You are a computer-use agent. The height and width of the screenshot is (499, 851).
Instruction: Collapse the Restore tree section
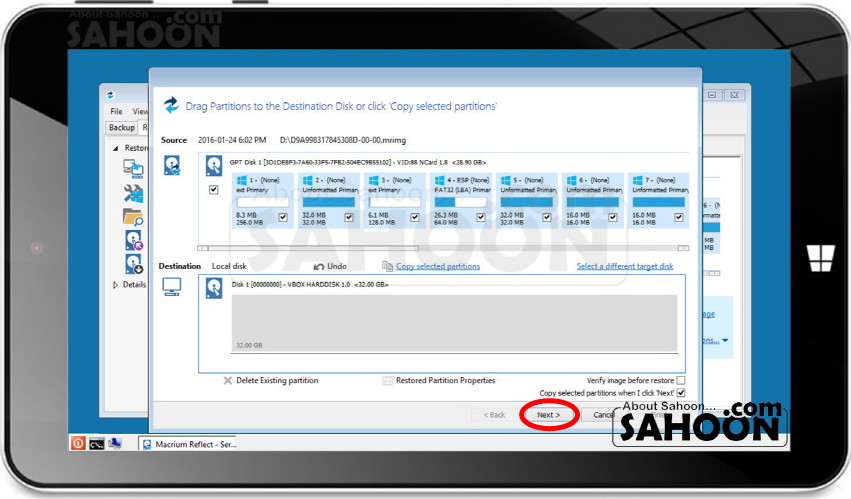[115, 148]
